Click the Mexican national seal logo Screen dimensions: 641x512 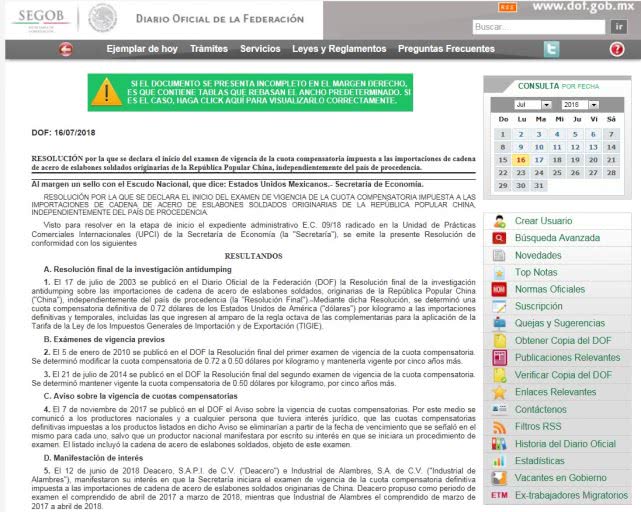pyautogui.click(x=103, y=18)
